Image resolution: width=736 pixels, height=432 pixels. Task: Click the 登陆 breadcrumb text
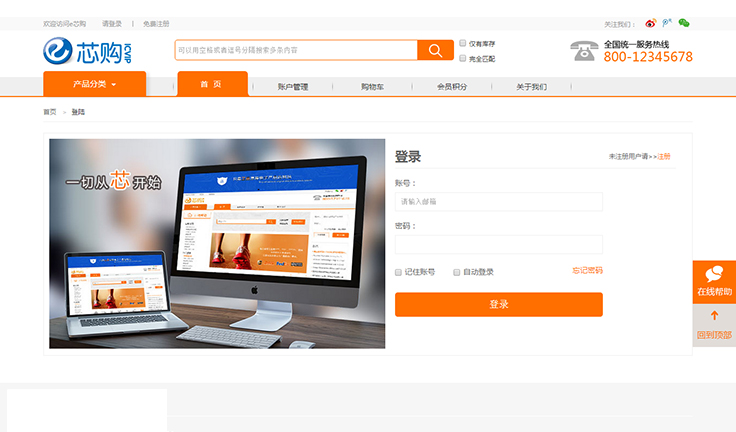[x=78, y=112]
